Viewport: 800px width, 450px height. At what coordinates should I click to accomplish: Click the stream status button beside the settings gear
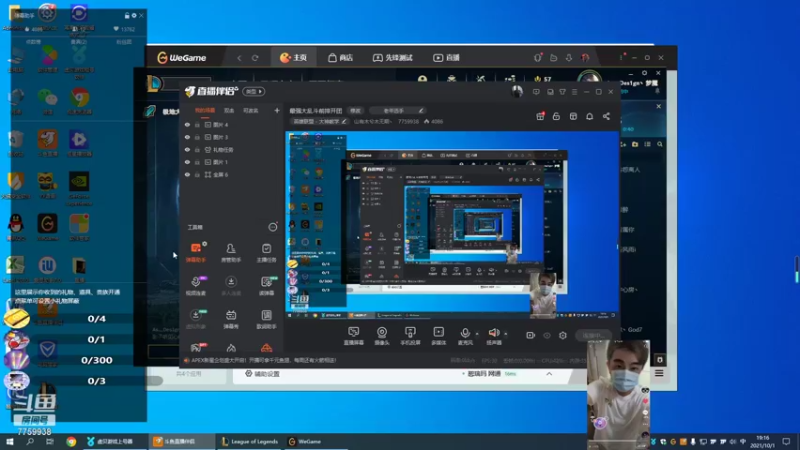coord(593,335)
